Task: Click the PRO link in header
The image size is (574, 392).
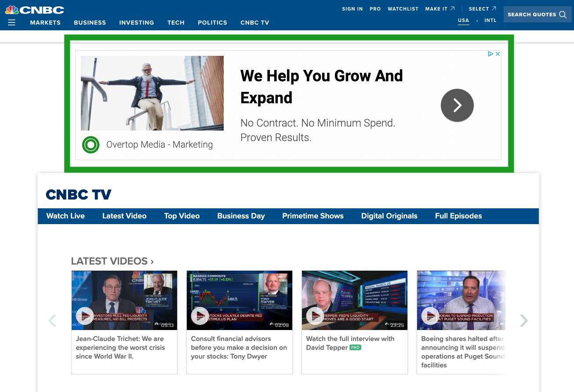Action: coord(375,9)
